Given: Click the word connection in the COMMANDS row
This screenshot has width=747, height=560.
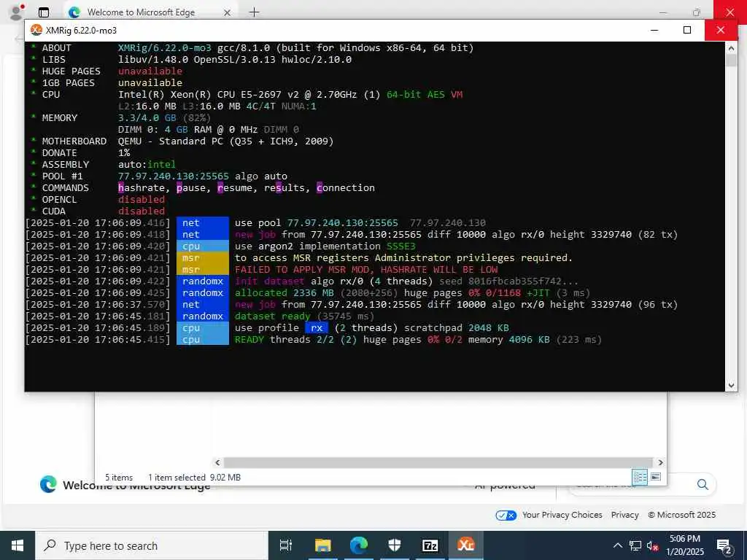Looking at the screenshot, I should tap(345, 187).
